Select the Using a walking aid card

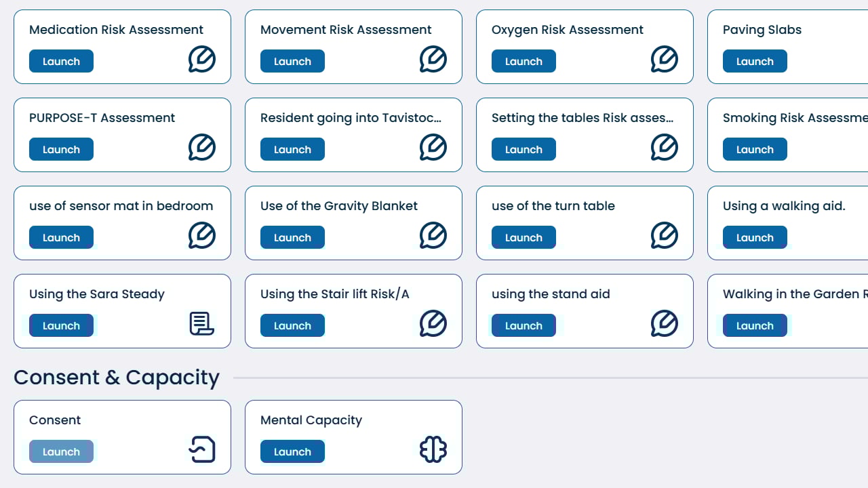784,206
